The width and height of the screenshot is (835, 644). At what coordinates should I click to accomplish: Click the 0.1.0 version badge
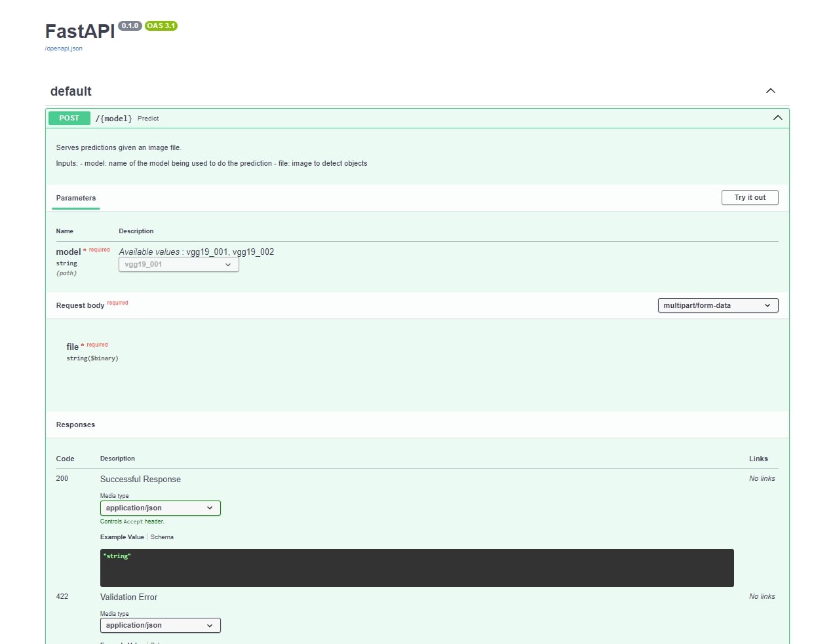click(x=130, y=26)
